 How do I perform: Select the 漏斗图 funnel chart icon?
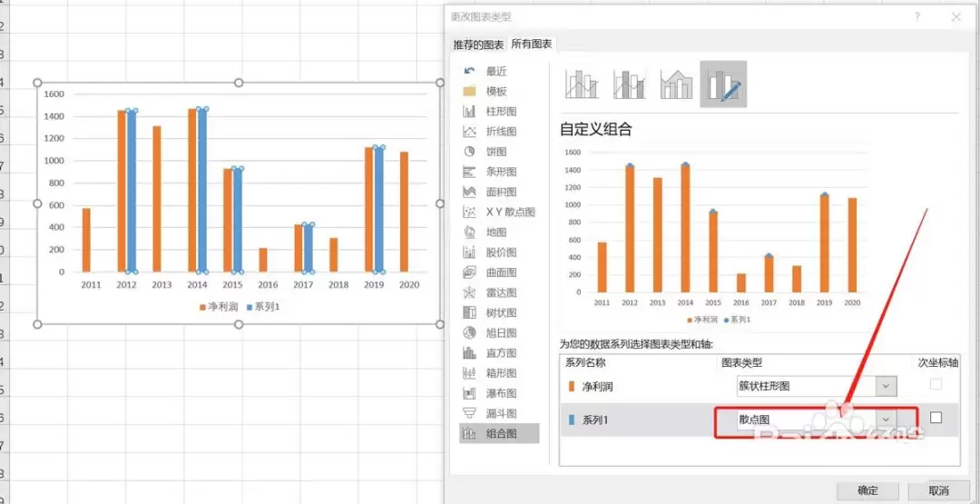coord(469,413)
